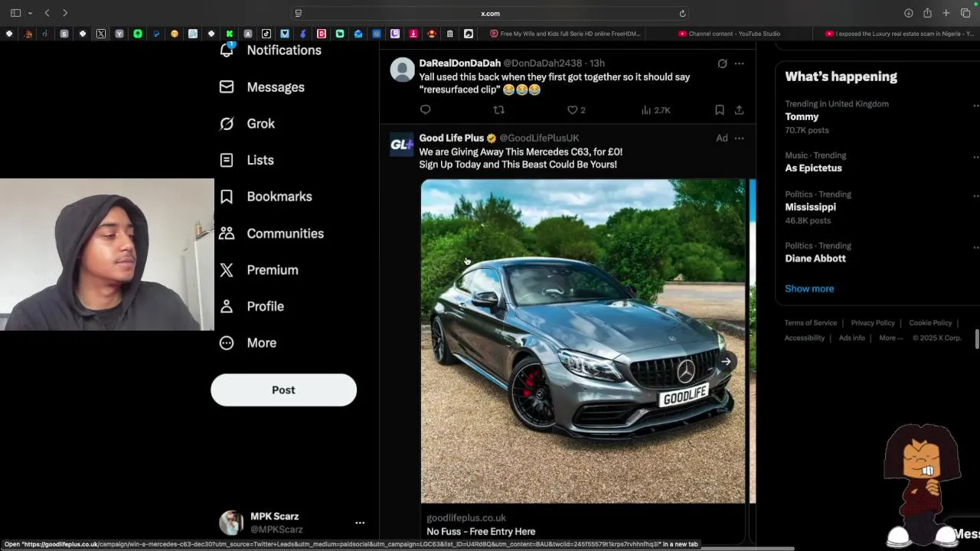This screenshot has width=980, height=551.
Task: Click DaRealDonDaDah's profile avatar
Action: [403, 70]
